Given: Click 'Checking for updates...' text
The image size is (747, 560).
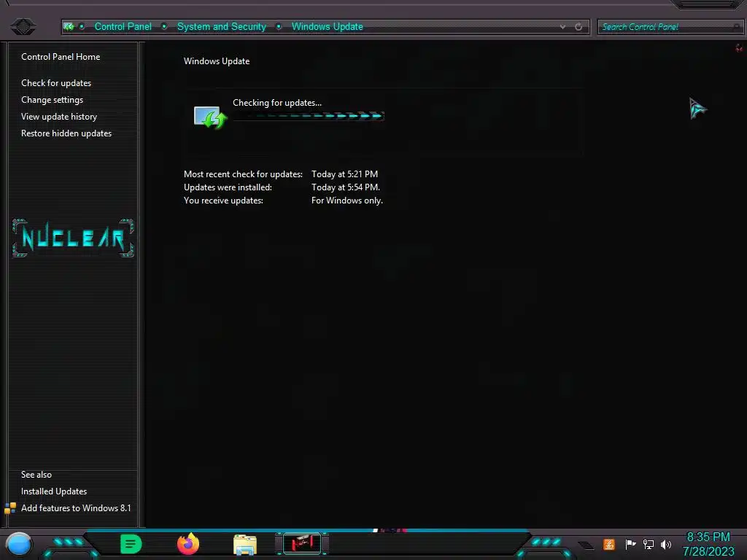Looking at the screenshot, I should pos(276,103).
